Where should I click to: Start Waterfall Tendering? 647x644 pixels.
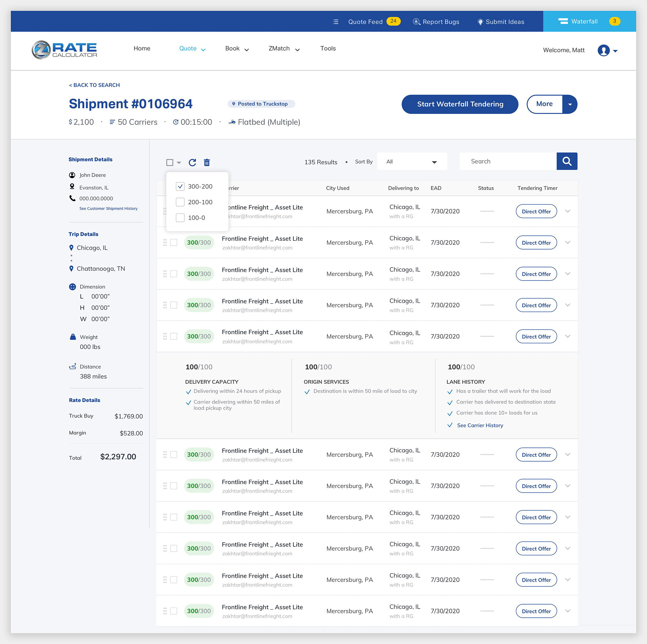[460, 104]
